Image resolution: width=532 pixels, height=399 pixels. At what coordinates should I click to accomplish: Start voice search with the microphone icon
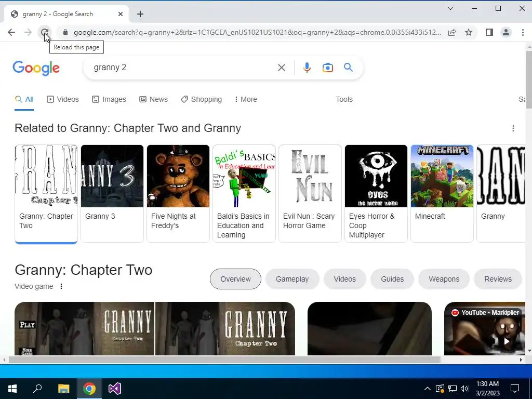(x=307, y=68)
